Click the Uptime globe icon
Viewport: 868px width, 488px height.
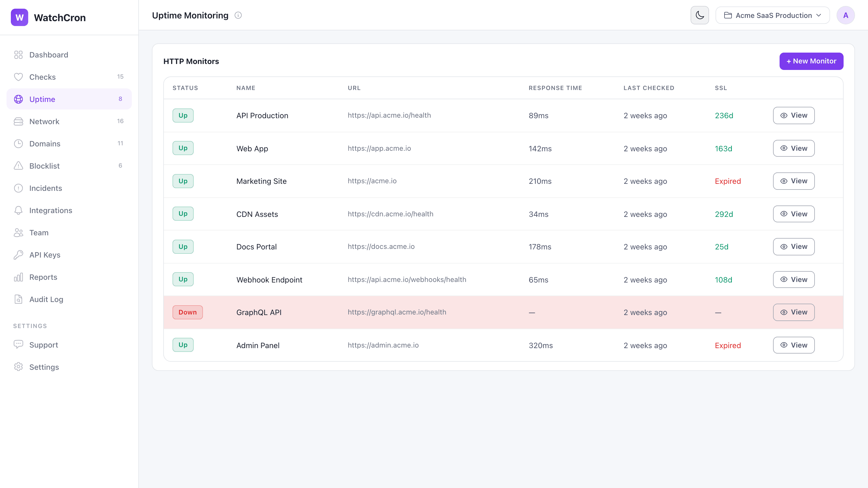click(x=18, y=99)
